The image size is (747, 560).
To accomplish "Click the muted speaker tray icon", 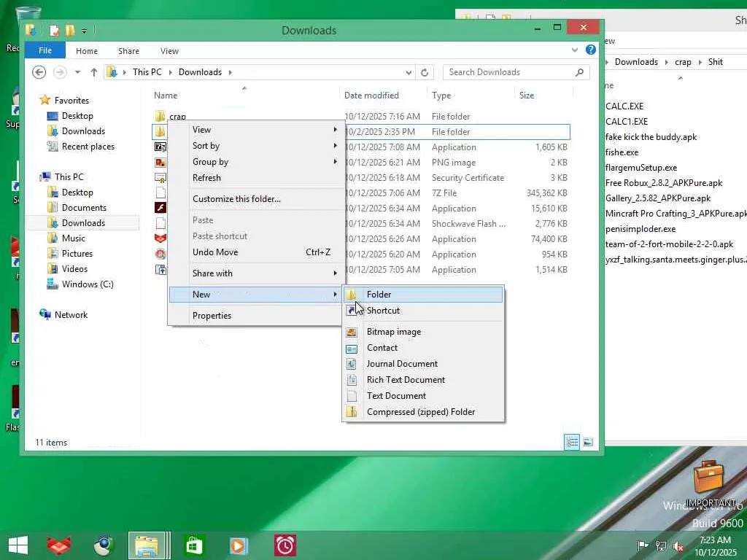I will coord(678,545).
